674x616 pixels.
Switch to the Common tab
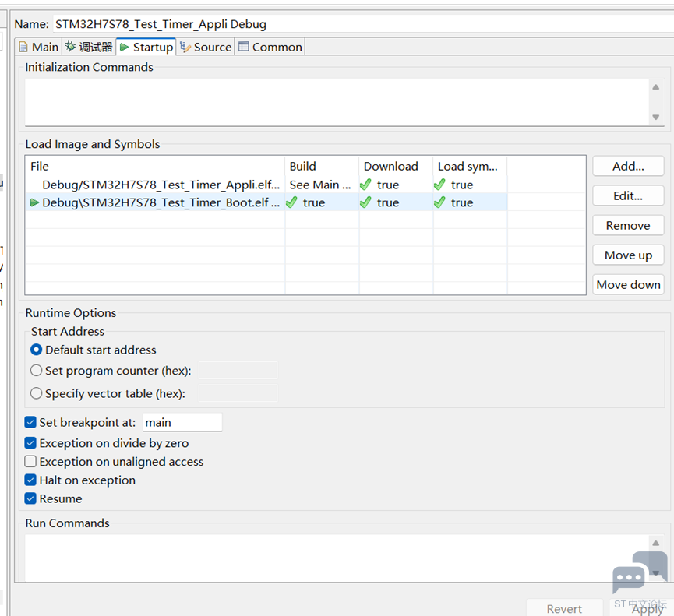(270, 47)
